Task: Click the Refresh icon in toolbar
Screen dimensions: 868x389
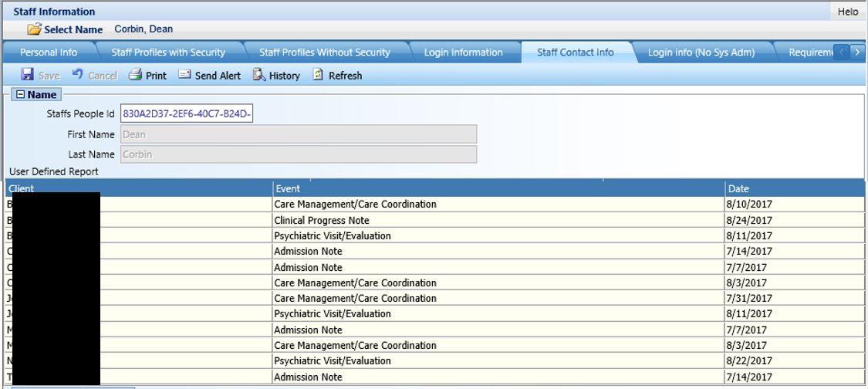Action: 318,74
